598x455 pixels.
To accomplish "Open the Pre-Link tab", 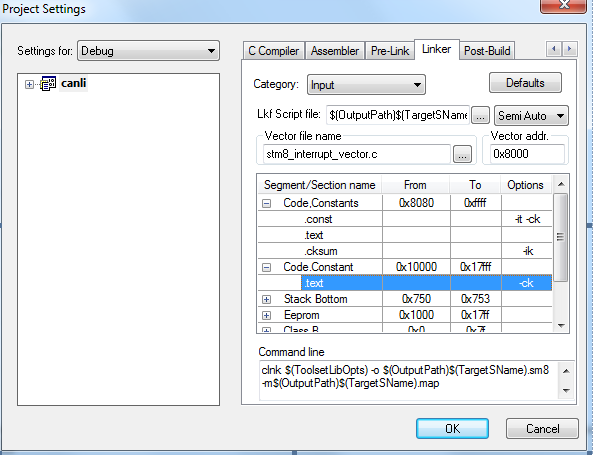I will 389,51.
